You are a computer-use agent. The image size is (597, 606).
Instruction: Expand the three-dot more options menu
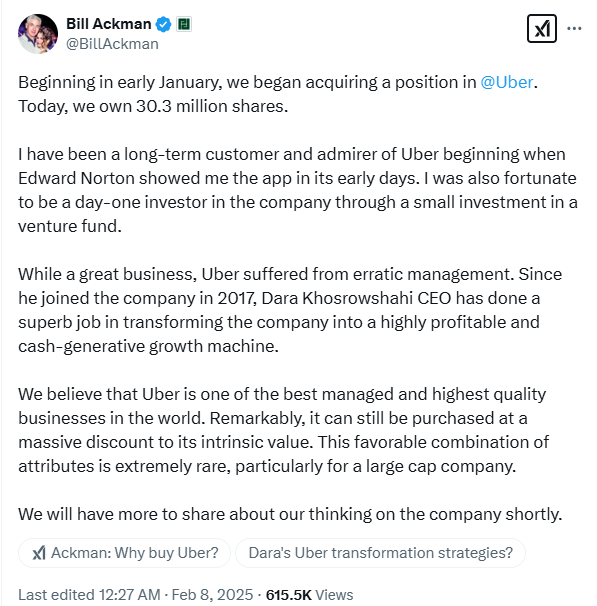(x=574, y=28)
